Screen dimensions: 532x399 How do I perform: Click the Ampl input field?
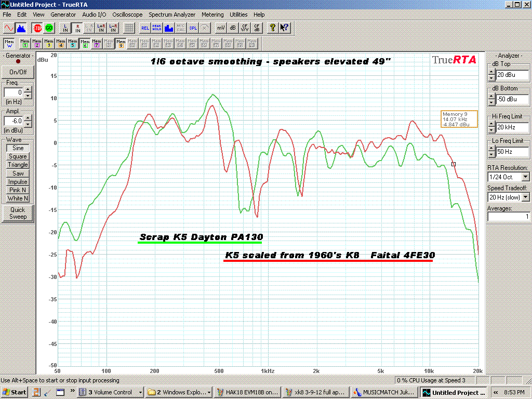[x=14, y=121]
